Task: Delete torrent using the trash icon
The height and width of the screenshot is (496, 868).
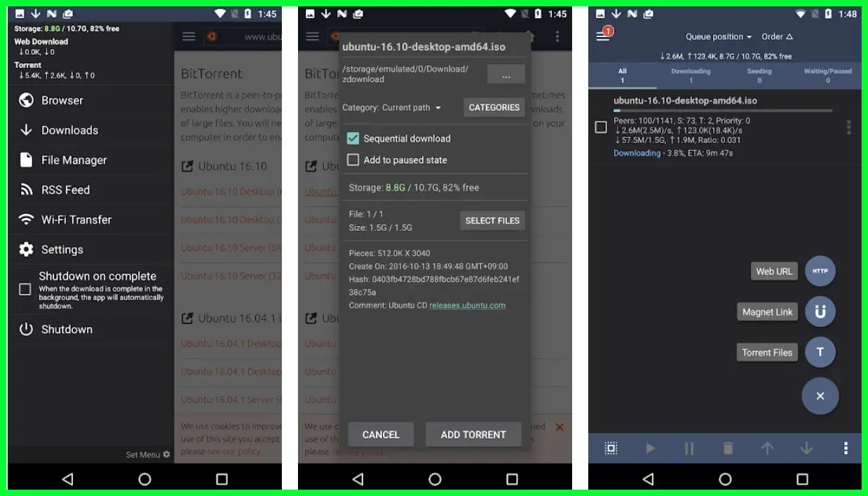Action: pos(728,448)
